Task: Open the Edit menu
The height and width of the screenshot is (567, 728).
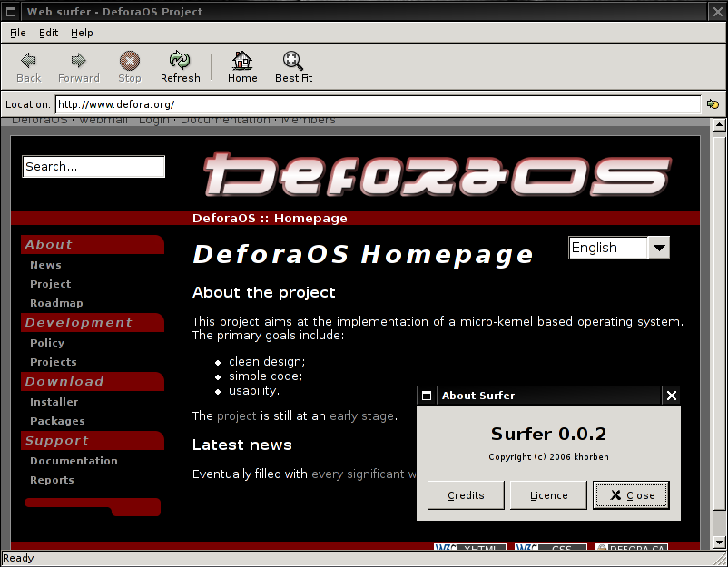Action: [x=48, y=33]
